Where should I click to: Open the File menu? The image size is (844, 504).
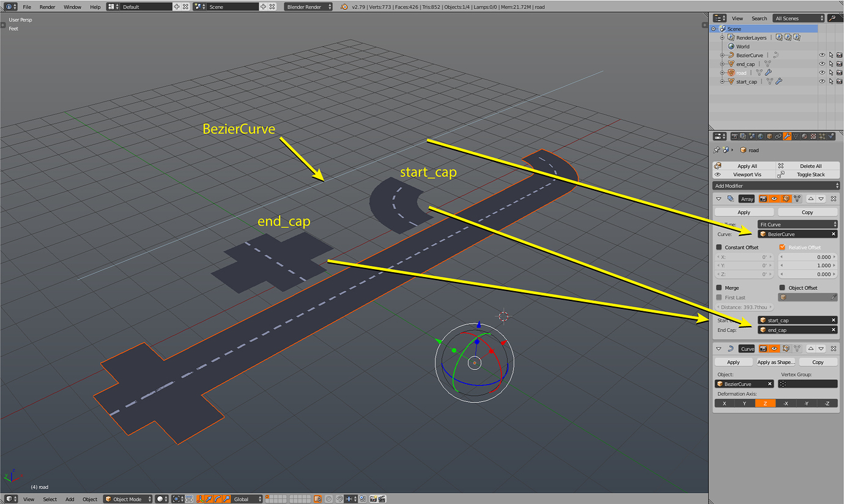click(27, 7)
